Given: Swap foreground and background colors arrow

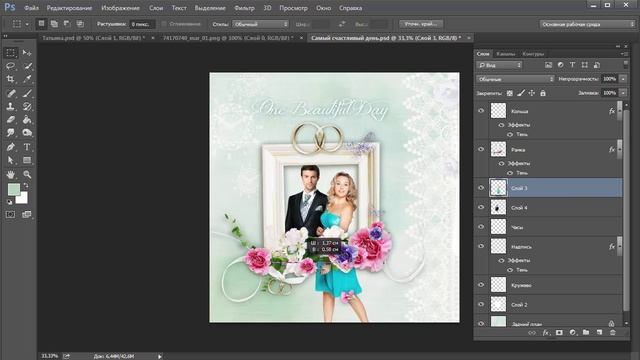Looking at the screenshot, I should pyautogui.click(x=26, y=186).
